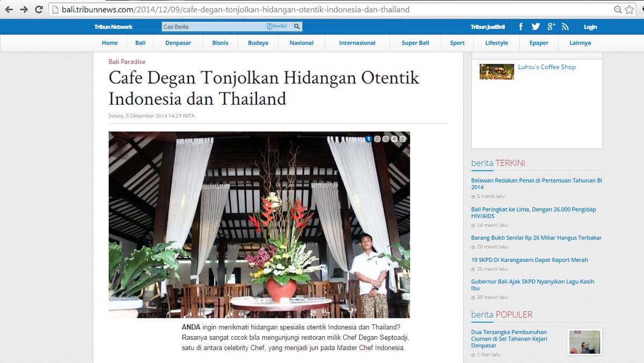Open the Bisnis menu item

(x=220, y=43)
